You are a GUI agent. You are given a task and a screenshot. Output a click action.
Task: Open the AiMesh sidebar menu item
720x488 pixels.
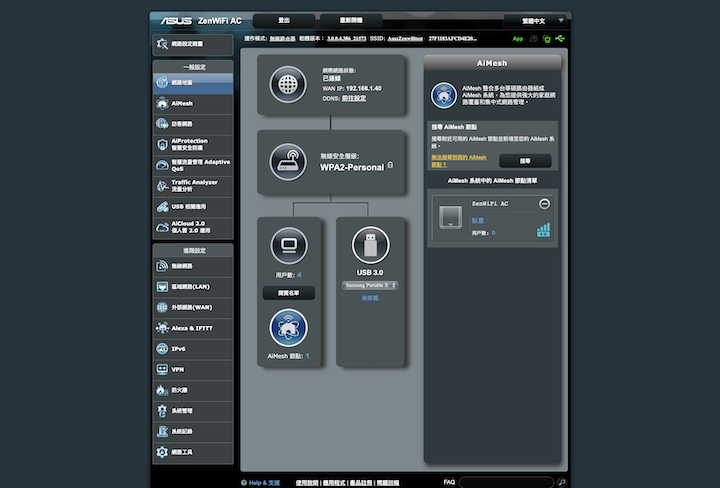click(x=193, y=104)
